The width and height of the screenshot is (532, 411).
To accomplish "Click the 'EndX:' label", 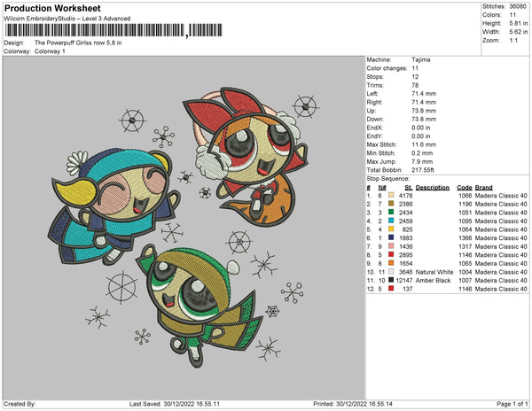I will (x=374, y=128).
